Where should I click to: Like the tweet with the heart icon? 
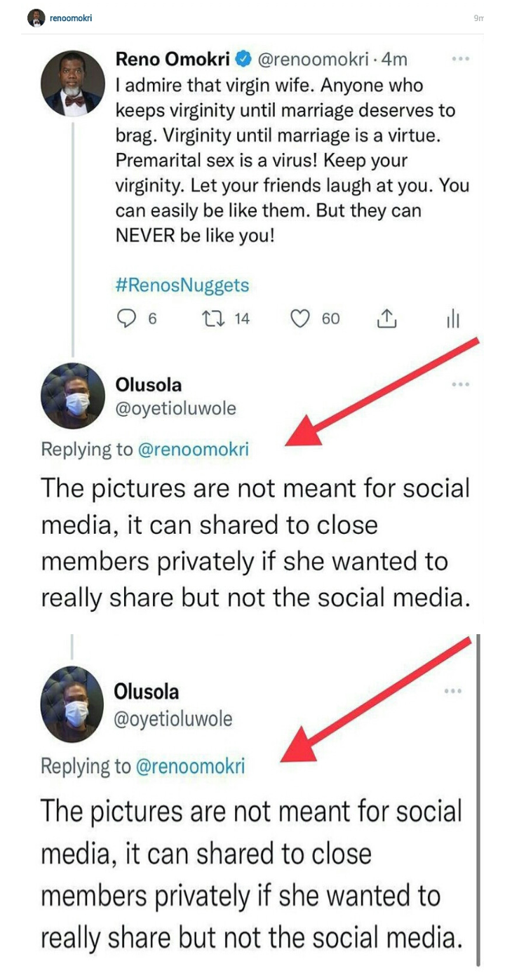[300, 319]
